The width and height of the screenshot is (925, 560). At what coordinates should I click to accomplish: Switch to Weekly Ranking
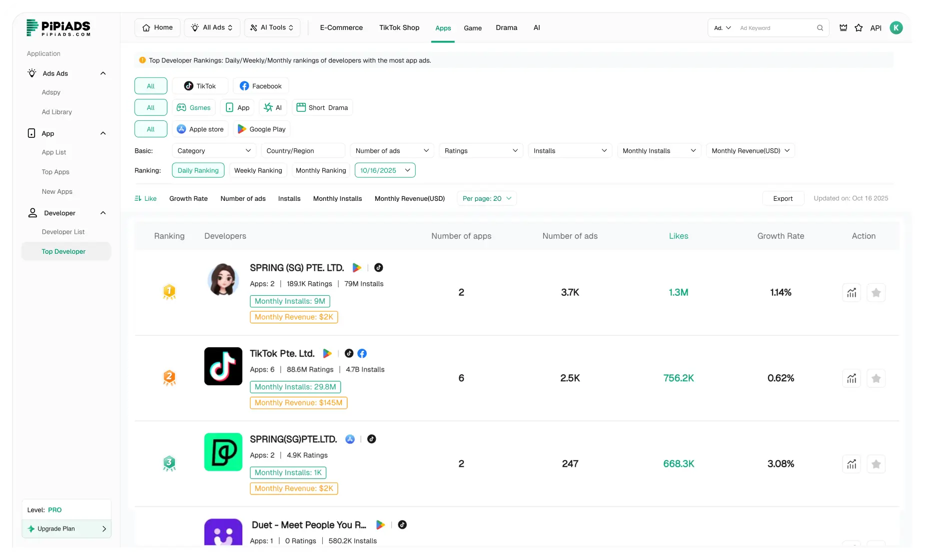tap(258, 170)
